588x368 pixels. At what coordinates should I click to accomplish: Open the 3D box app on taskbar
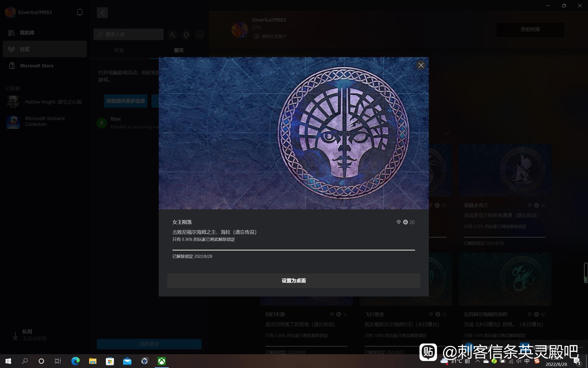point(144,361)
